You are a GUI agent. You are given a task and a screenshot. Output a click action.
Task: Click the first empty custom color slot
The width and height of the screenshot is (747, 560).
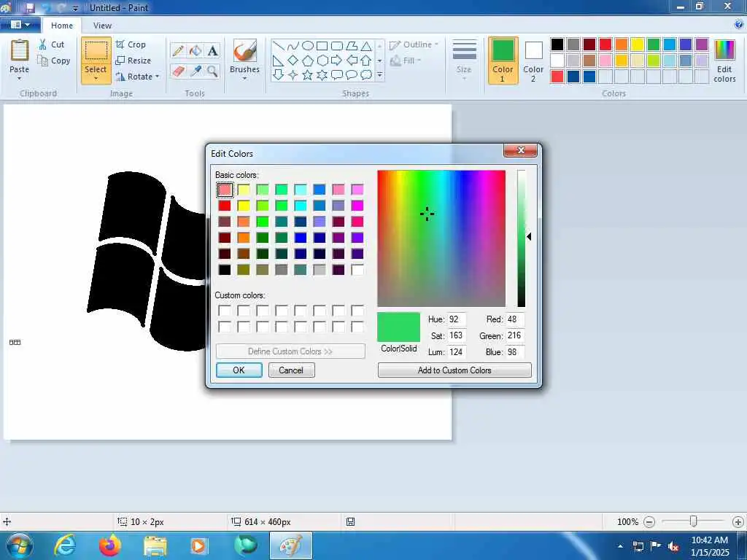coord(225,311)
